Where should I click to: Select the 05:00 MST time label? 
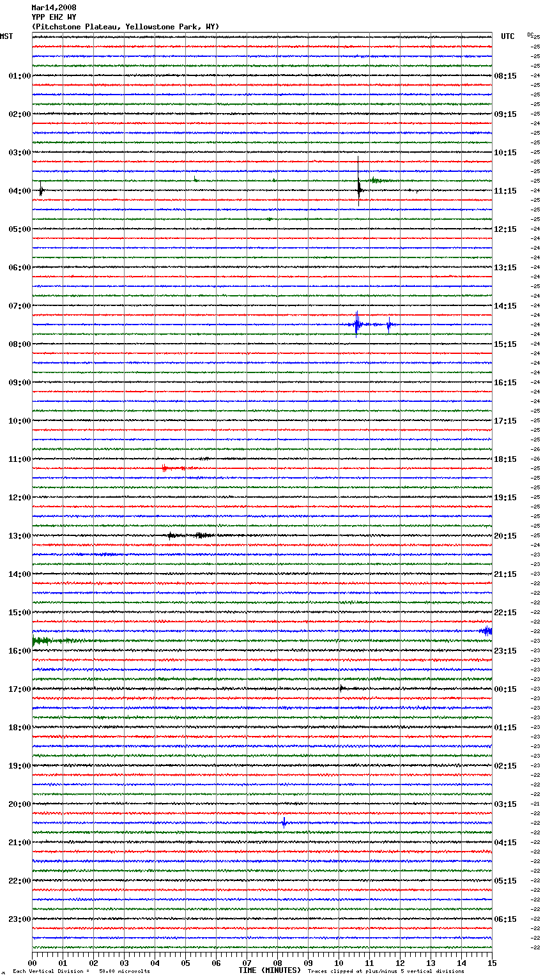tap(20, 229)
